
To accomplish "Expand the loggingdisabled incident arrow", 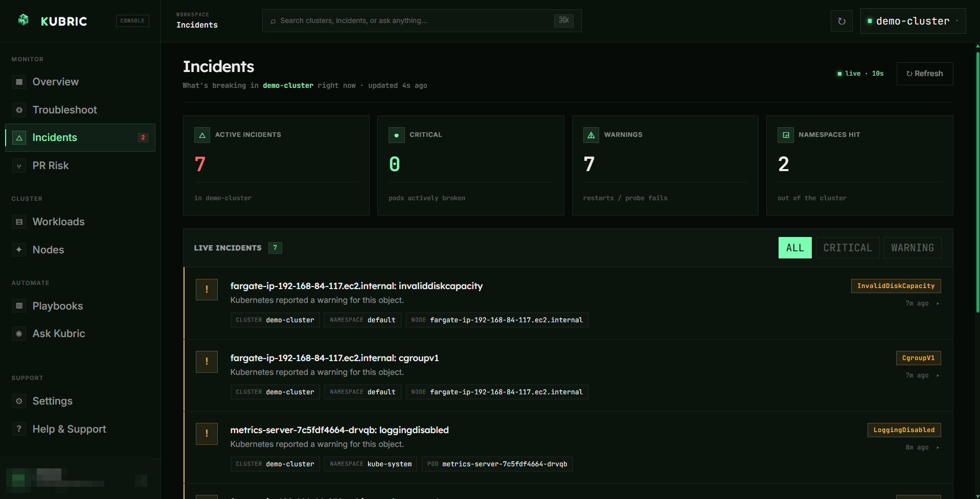I will [x=938, y=447].
